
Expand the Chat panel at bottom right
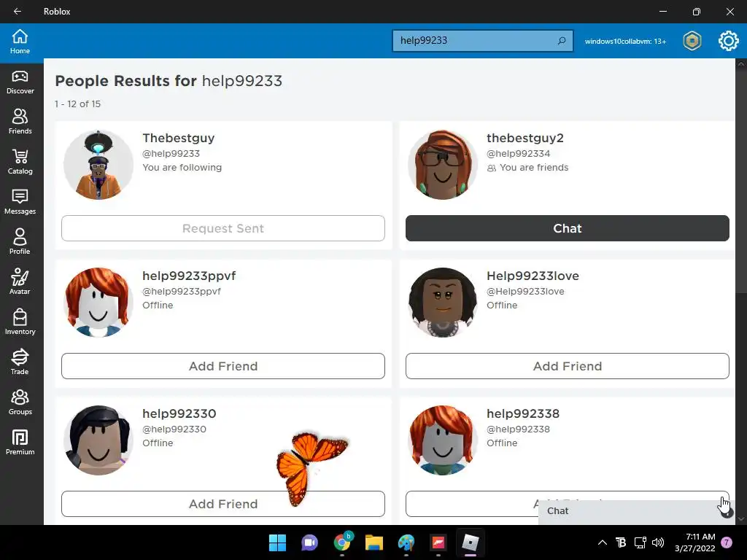coord(636,511)
